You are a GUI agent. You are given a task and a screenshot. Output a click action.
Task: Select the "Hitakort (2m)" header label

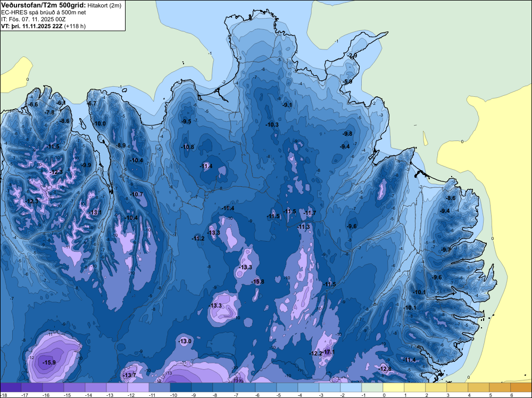pyautogui.click(x=104, y=5)
